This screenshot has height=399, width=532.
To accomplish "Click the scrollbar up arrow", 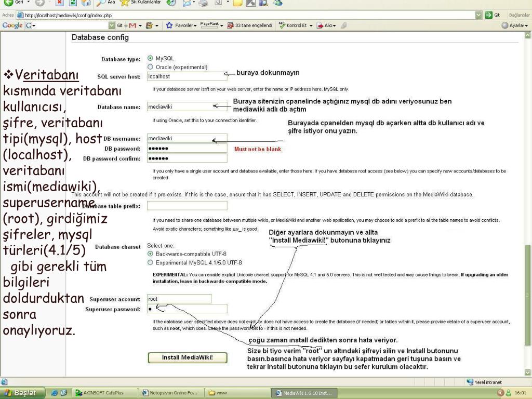I will (x=528, y=35).
